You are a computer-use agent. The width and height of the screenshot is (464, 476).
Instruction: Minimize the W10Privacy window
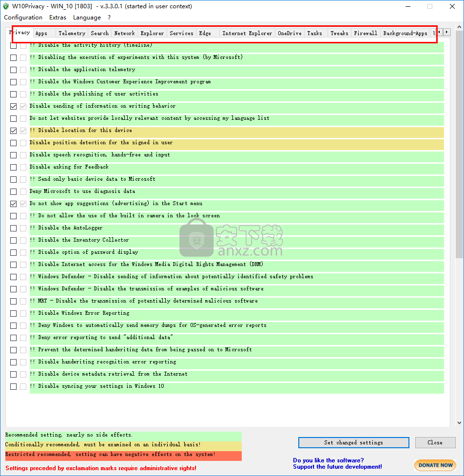[408, 6]
